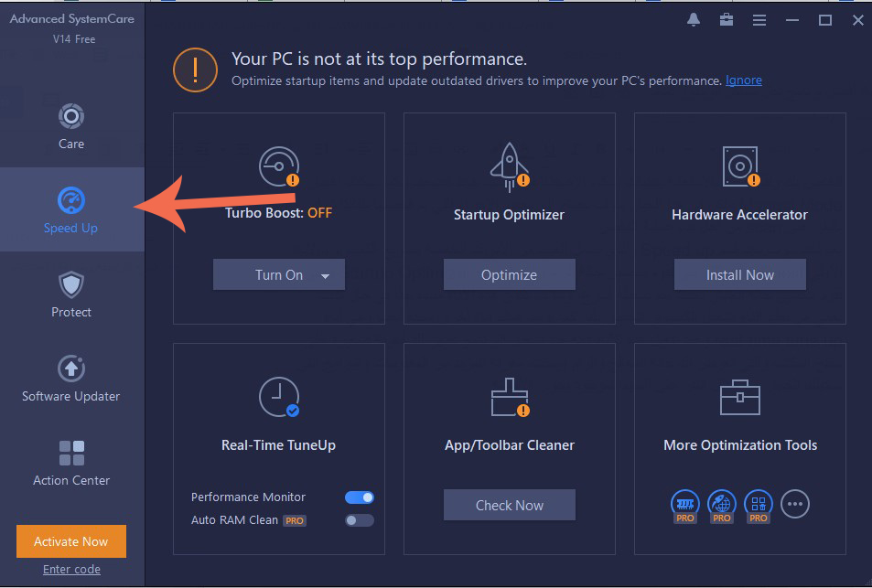Viewport: 872px width, 588px height.
Task: Click the Ignore link in warning
Action: [743, 80]
